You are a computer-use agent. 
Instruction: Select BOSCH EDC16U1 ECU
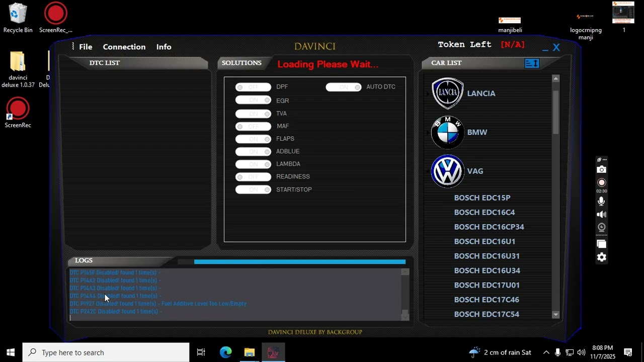point(485,241)
